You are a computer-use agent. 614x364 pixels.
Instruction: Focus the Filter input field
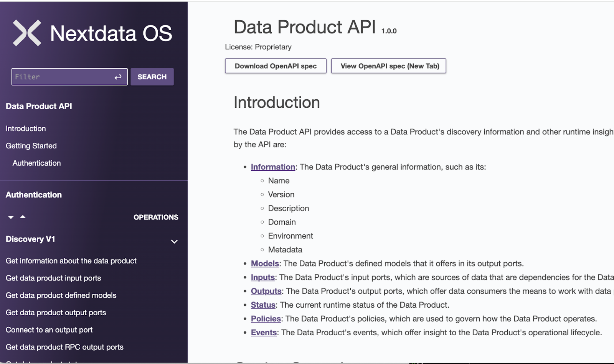click(69, 77)
